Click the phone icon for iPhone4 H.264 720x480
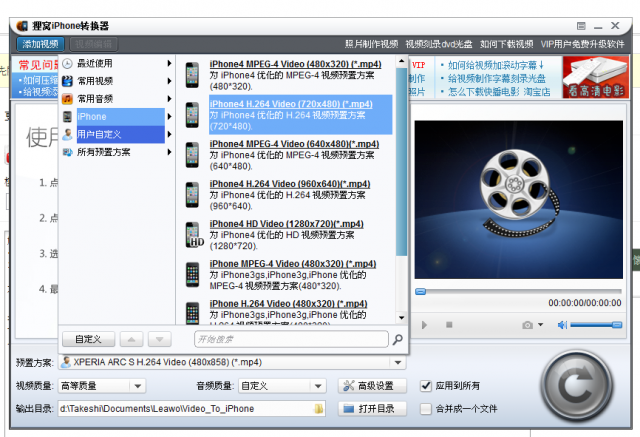The width and height of the screenshot is (640, 437). coord(192,115)
